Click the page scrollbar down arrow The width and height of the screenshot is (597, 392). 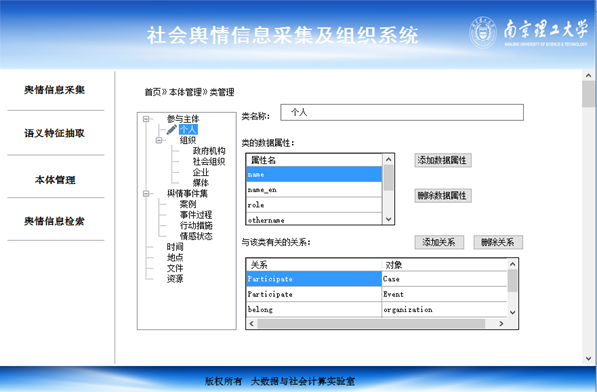[589, 359]
